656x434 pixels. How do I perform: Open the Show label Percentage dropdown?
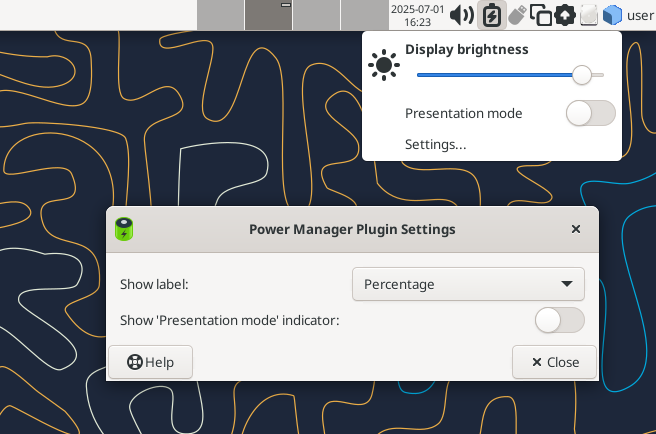(x=468, y=284)
